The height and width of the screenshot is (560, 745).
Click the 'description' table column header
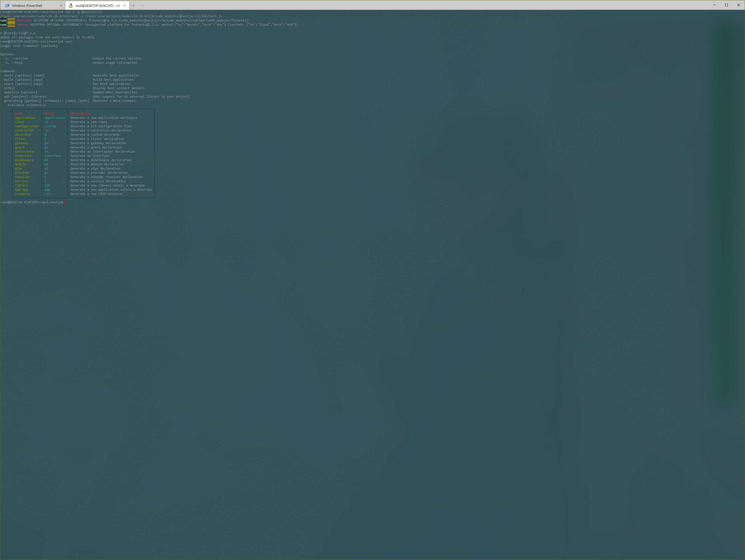tap(81, 113)
